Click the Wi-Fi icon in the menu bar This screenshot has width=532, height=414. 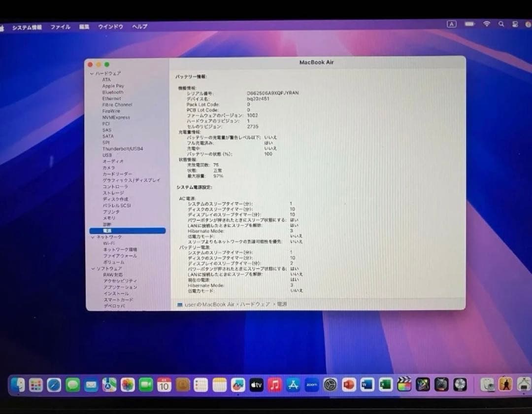[486, 24]
